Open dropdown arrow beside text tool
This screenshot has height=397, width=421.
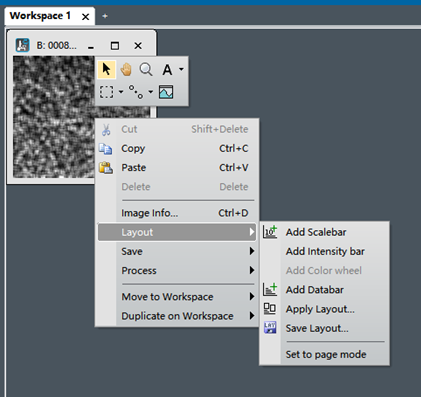(181, 69)
